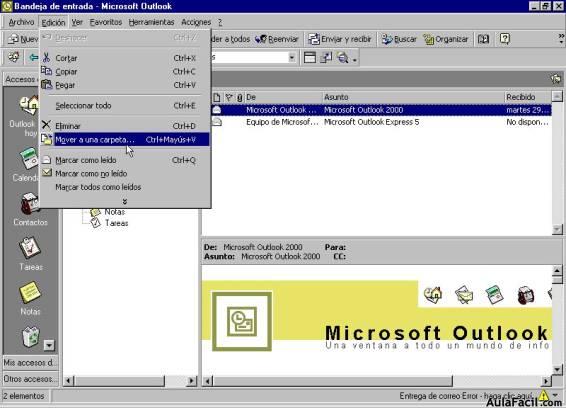Image resolution: width=566 pixels, height=408 pixels.
Task: Click the magnifier print preview icon
Action: 342,57
